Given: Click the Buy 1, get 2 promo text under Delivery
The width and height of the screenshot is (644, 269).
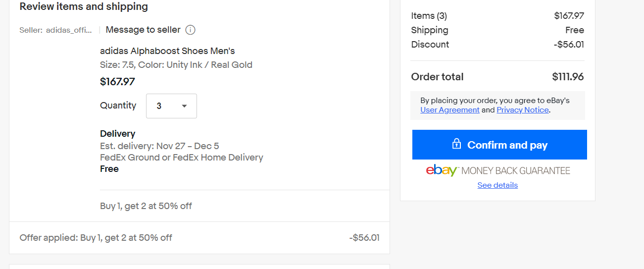Looking at the screenshot, I should pos(146,206).
